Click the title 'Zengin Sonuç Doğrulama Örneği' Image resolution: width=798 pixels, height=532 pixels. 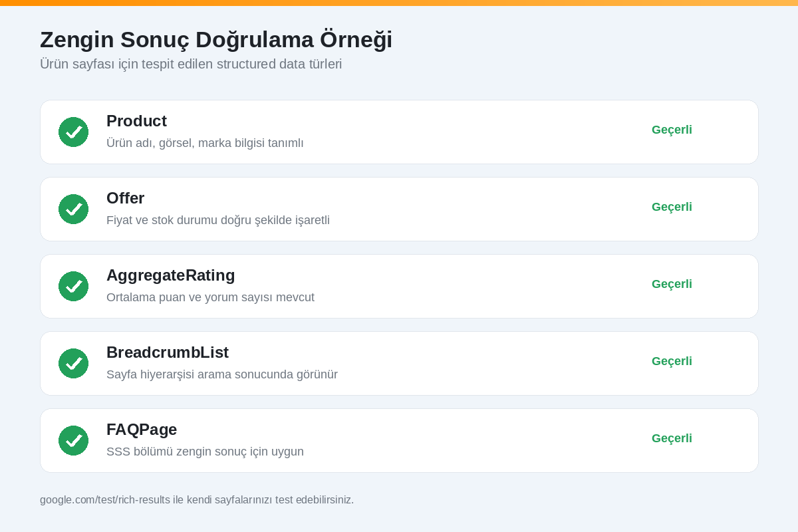click(216, 40)
